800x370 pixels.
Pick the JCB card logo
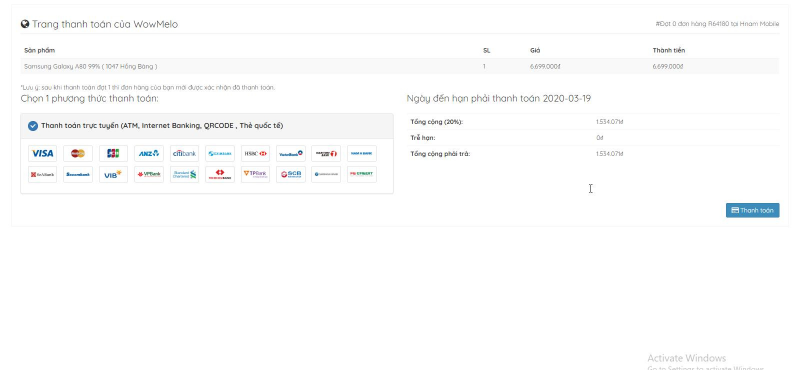tap(113, 153)
